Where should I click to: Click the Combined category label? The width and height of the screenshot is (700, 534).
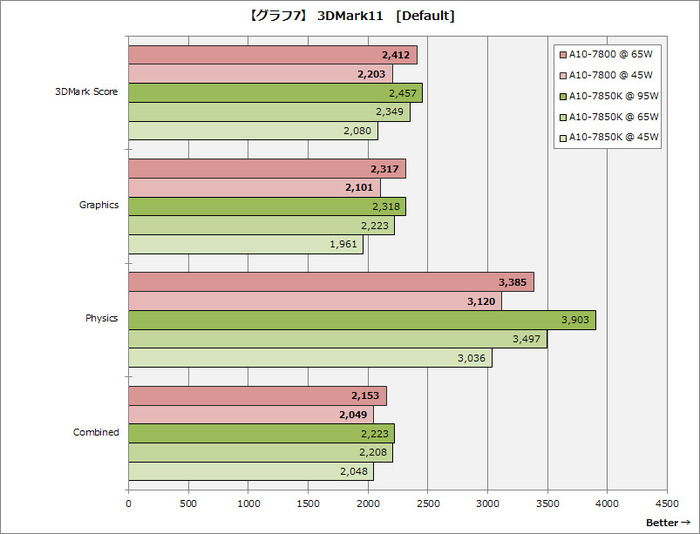[96, 432]
